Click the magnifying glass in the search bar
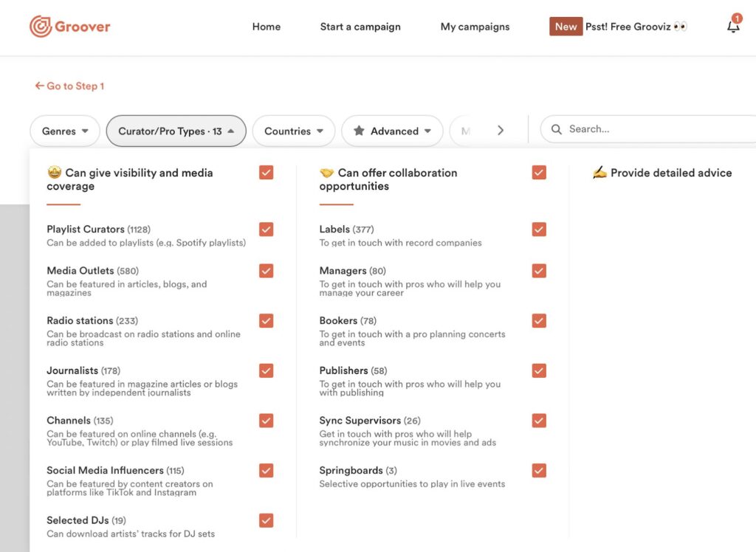The image size is (756, 552). (556, 128)
